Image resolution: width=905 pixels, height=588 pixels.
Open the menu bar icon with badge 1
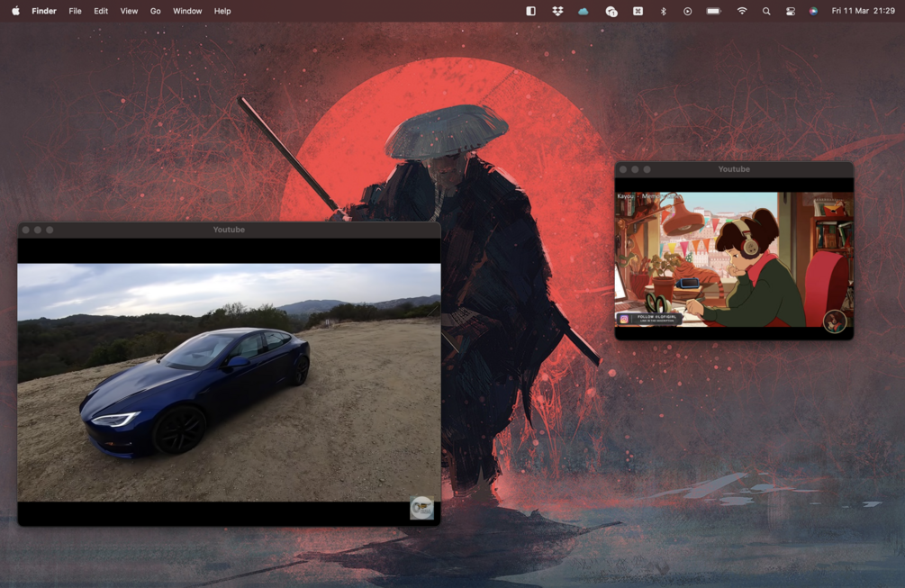point(611,11)
